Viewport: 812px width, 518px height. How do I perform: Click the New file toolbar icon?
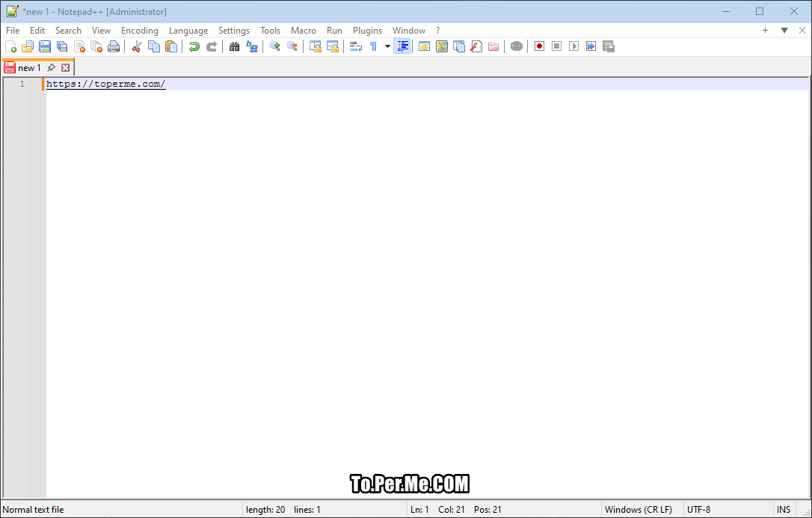[10, 46]
